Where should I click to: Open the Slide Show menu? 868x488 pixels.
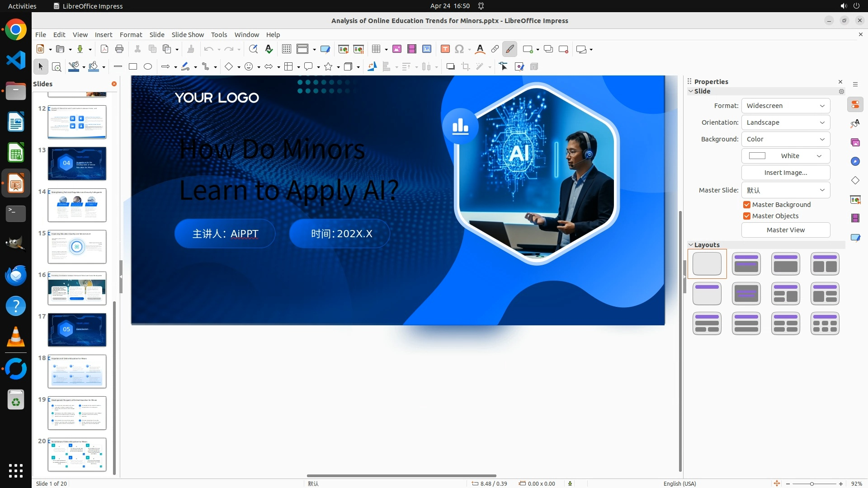(188, 35)
